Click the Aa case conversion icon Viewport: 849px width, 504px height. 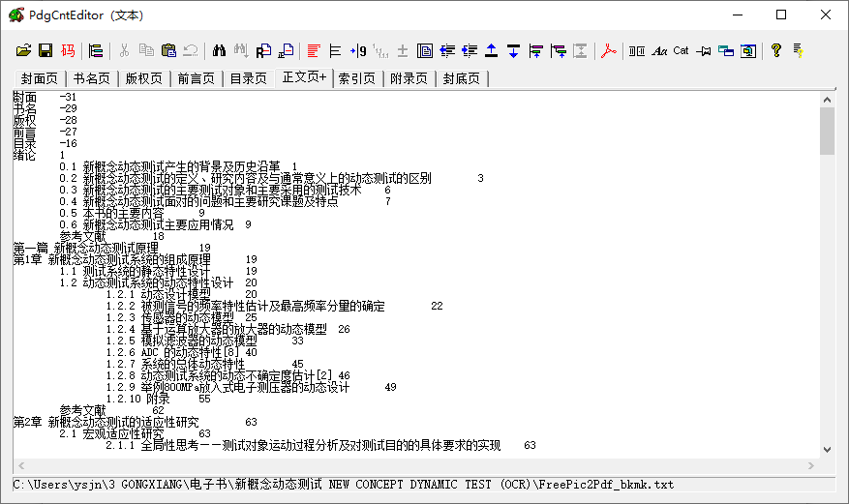click(659, 51)
